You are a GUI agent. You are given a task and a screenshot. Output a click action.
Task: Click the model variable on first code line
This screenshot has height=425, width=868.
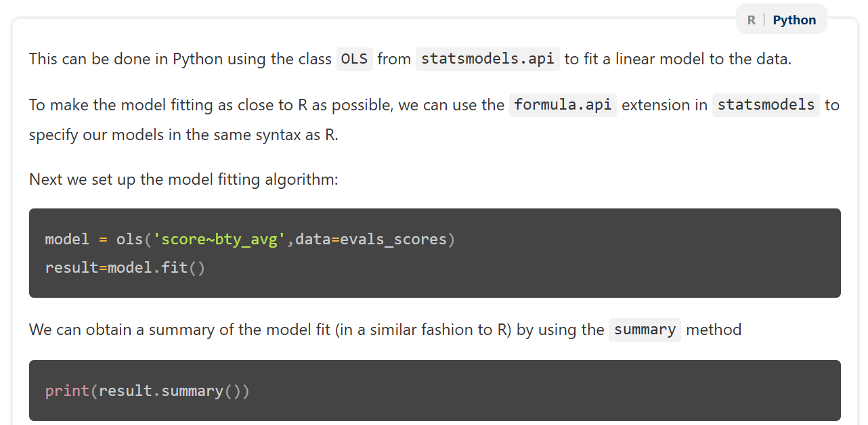pyautogui.click(x=67, y=240)
